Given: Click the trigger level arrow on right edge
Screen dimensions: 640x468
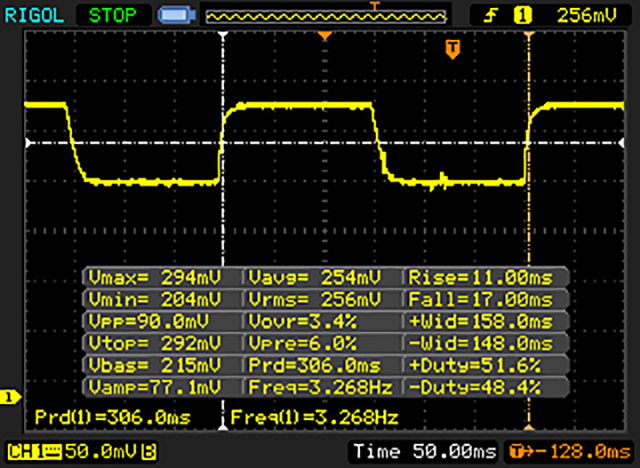Looking at the screenshot, I should (x=621, y=143).
